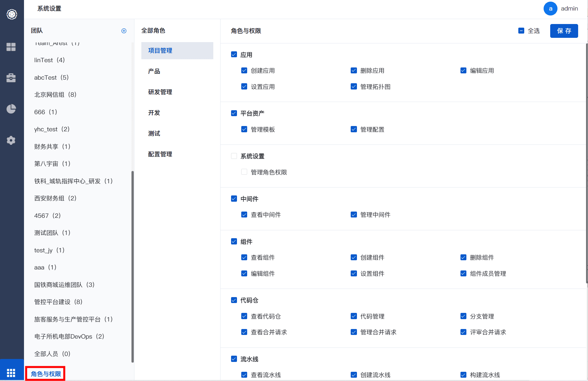
Task: Uncheck the 中间件 group checkbox
Action: coord(234,199)
